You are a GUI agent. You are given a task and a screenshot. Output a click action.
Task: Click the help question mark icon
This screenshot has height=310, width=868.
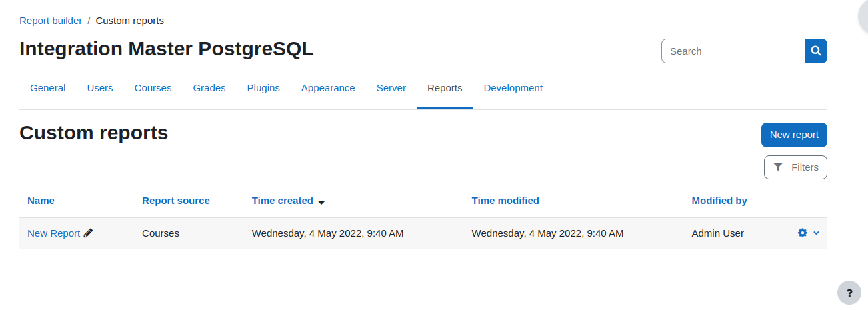point(849,293)
